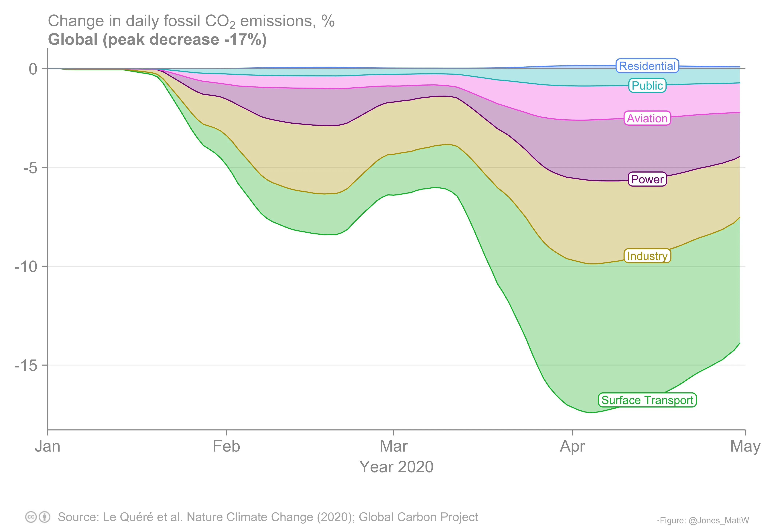Click the @Jones_MattW figure credit
This screenshot has width=774, height=532.
704,520
